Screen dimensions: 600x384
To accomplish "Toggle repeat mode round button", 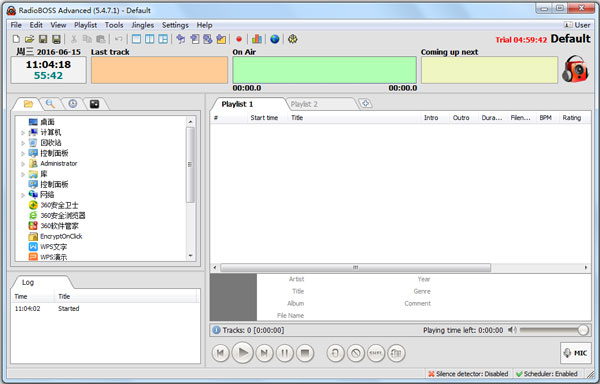I will point(336,353).
